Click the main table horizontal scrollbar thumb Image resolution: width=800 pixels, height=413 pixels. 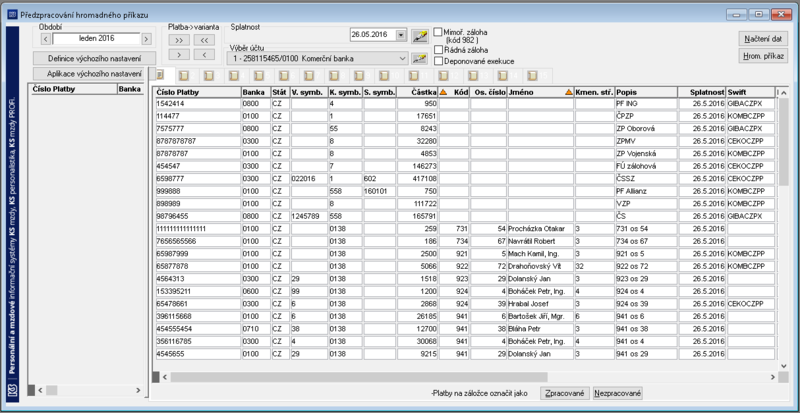tap(359, 377)
